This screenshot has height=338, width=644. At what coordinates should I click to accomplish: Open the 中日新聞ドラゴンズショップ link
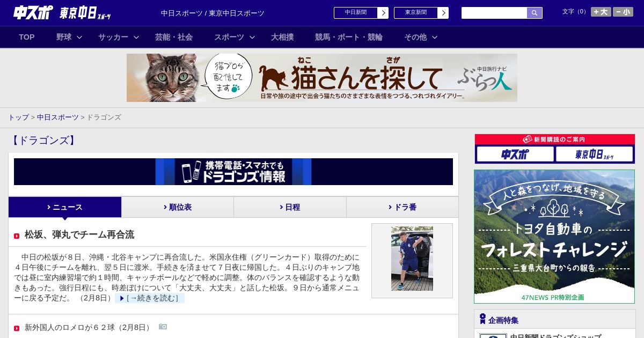[x=555, y=336]
